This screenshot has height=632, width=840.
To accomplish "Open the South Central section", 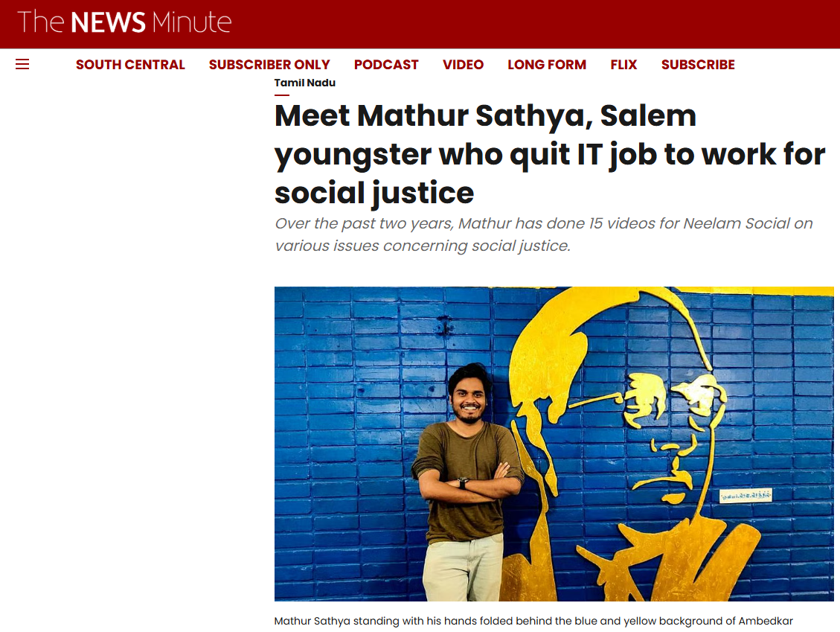I will pyautogui.click(x=130, y=65).
